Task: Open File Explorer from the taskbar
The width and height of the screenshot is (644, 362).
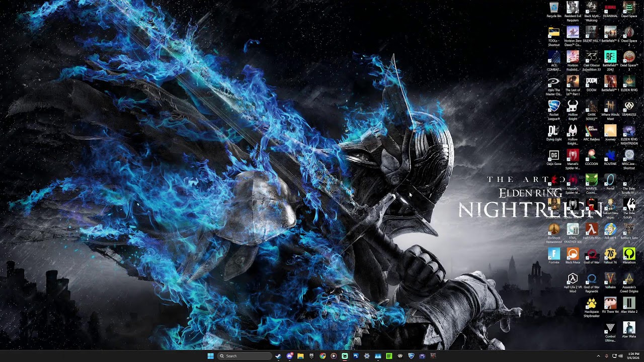Action: pos(300,356)
